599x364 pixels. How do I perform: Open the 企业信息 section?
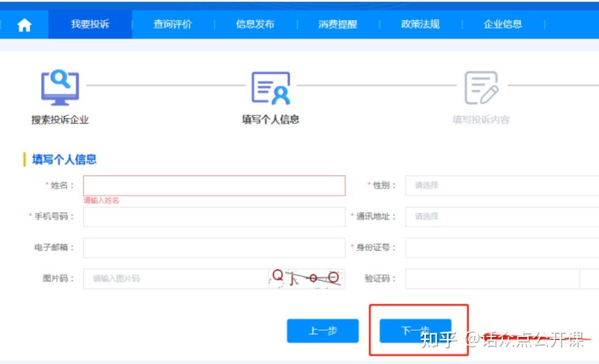click(x=503, y=24)
